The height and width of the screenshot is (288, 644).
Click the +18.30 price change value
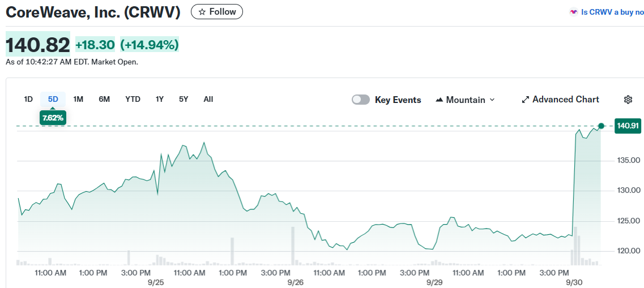[x=95, y=45]
